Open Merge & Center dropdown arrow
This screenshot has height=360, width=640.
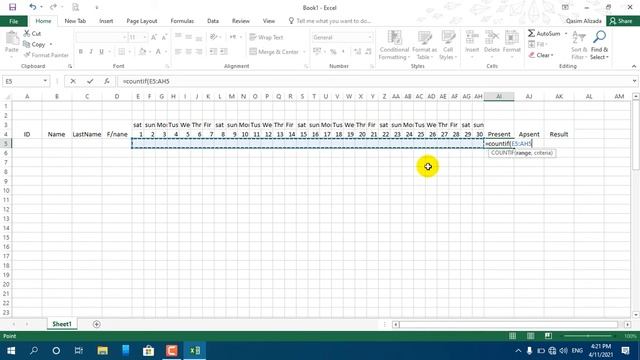tap(304, 52)
